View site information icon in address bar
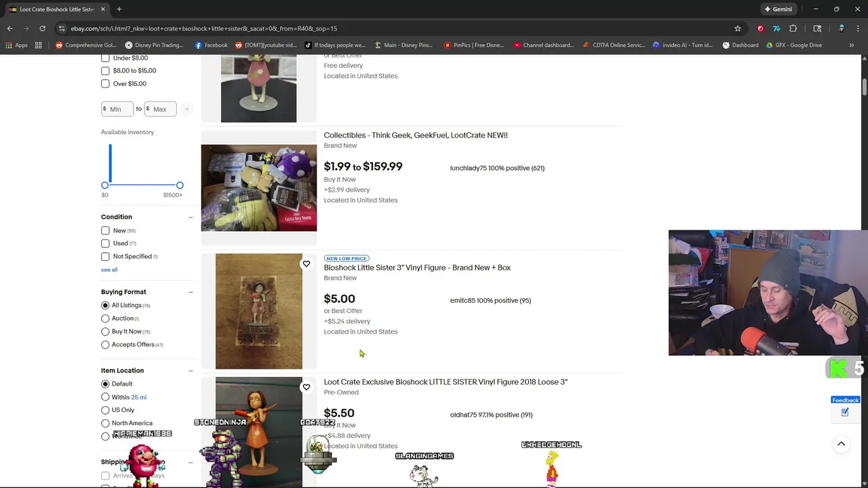 point(62,28)
